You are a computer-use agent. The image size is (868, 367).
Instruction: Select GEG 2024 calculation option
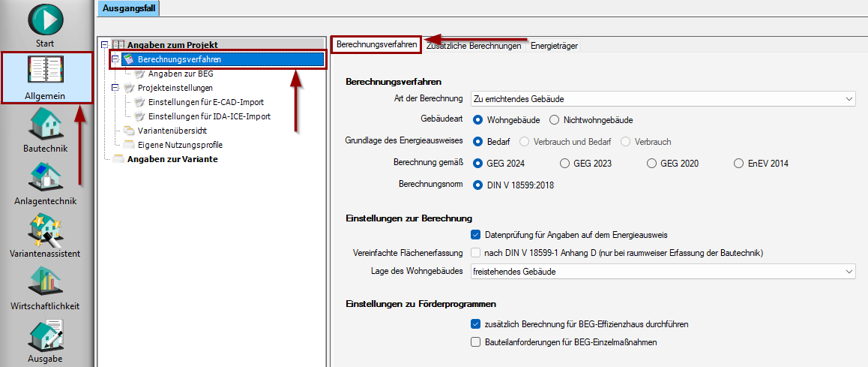point(477,164)
